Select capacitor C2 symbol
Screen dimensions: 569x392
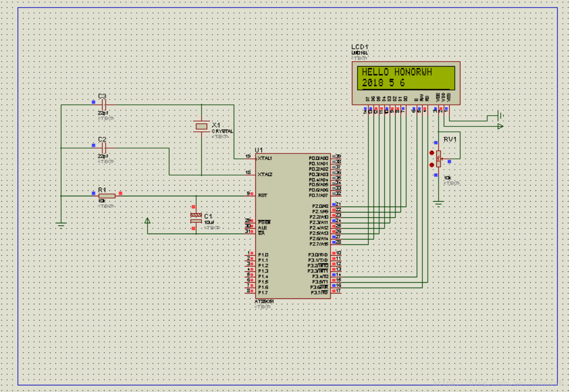pos(104,148)
